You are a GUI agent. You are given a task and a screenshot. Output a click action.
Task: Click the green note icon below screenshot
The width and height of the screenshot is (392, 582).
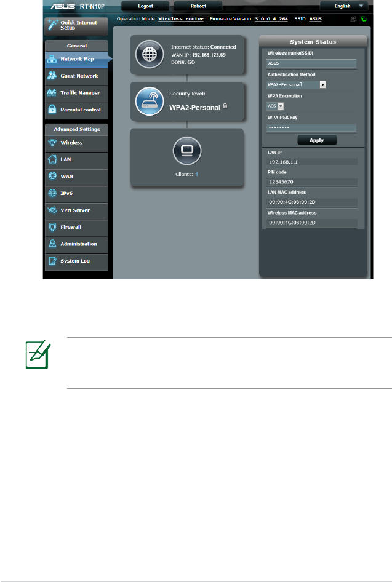pos(38,354)
